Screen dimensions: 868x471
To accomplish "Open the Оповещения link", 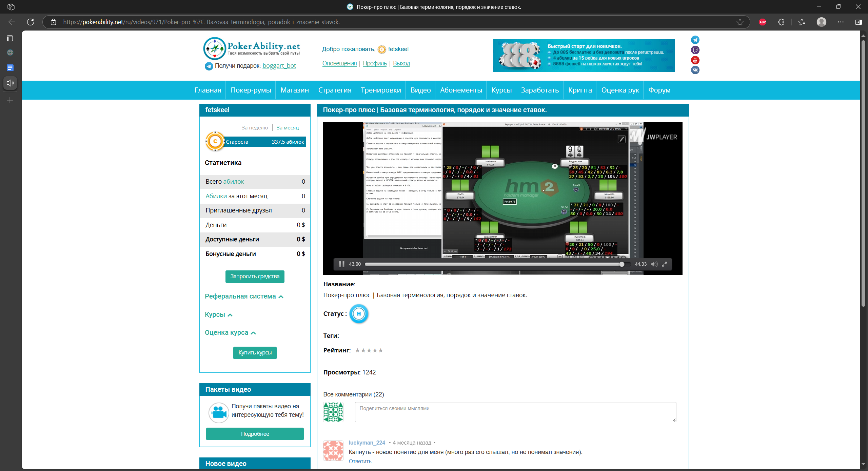I will tap(339, 63).
